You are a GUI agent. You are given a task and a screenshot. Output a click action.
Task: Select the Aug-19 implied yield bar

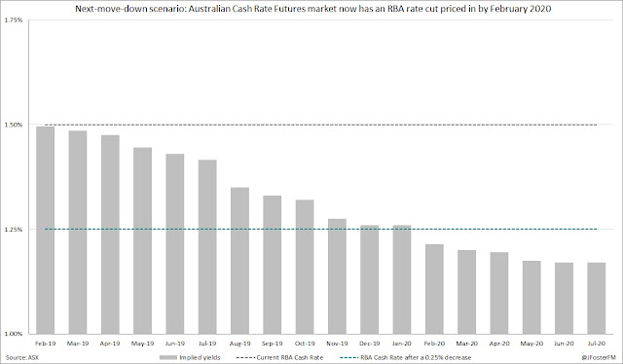[240, 261]
